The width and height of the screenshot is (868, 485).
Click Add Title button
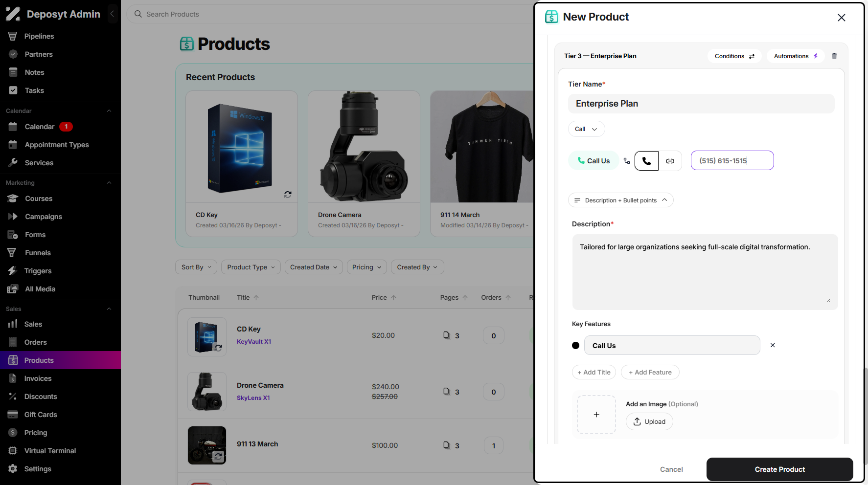coord(594,372)
